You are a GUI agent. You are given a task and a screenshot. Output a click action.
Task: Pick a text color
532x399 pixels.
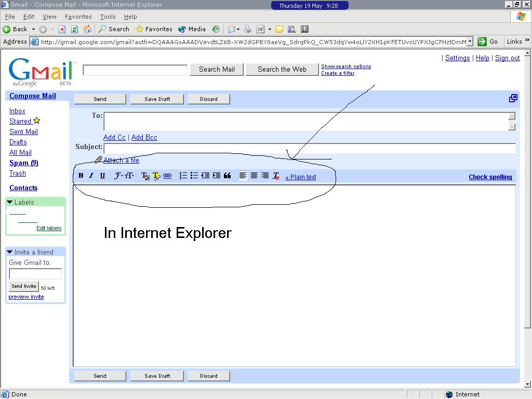coord(145,176)
